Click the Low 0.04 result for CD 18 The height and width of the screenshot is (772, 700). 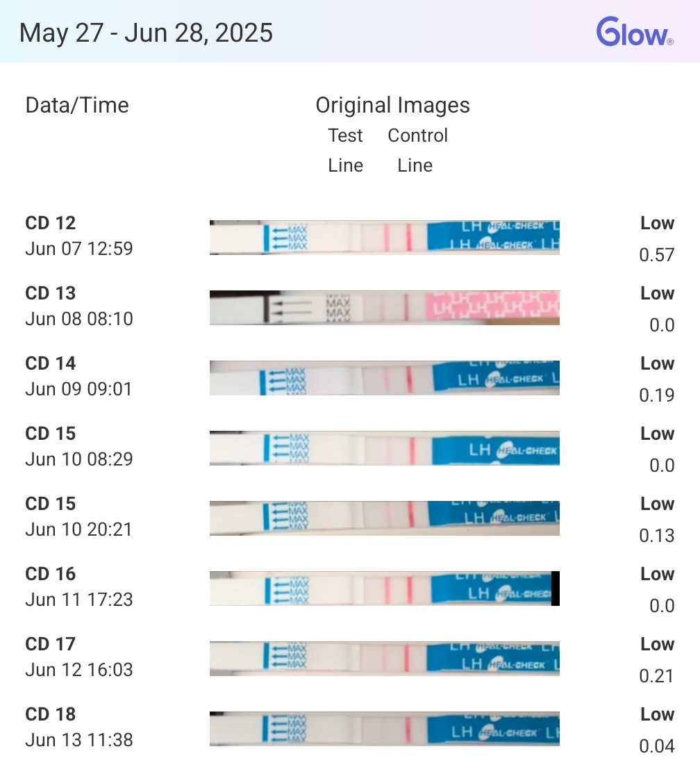coord(657,730)
